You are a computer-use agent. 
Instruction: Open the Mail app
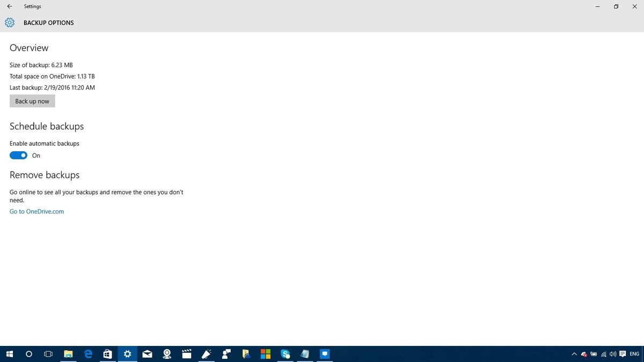click(x=147, y=354)
